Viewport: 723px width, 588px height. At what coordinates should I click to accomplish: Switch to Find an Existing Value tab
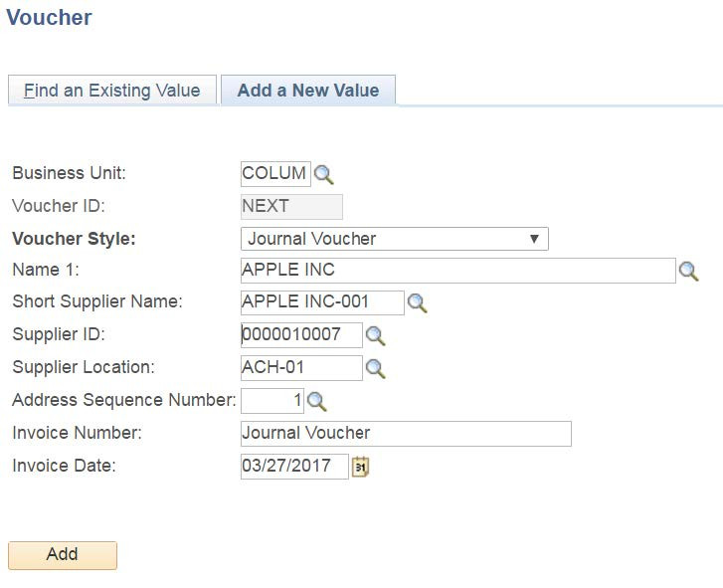pos(111,91)
